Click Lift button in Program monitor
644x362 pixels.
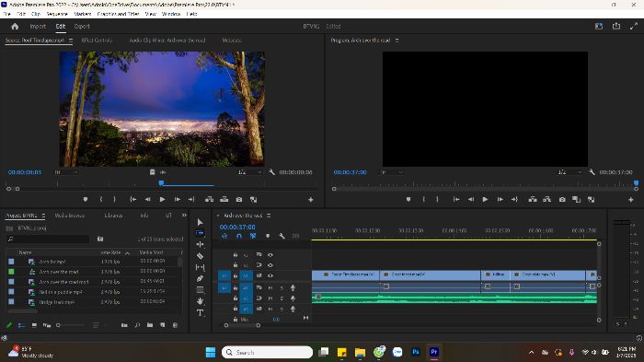tap(533, 200)
